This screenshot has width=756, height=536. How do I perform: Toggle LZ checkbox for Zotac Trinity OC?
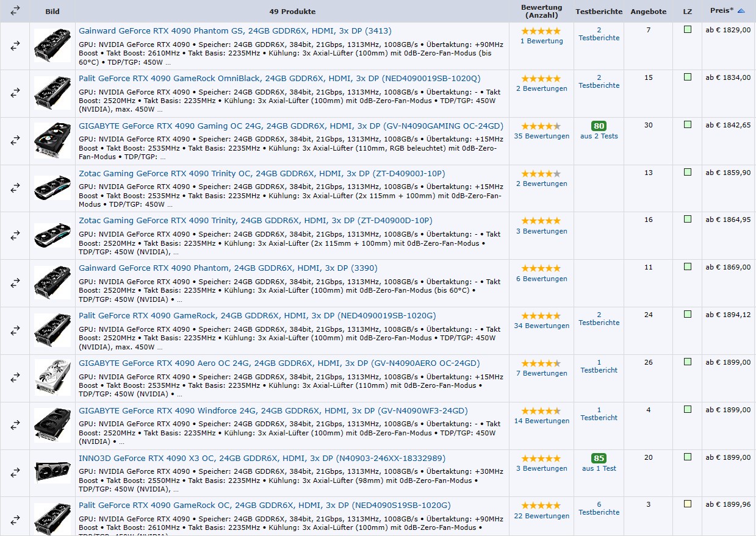pos(688,172)
